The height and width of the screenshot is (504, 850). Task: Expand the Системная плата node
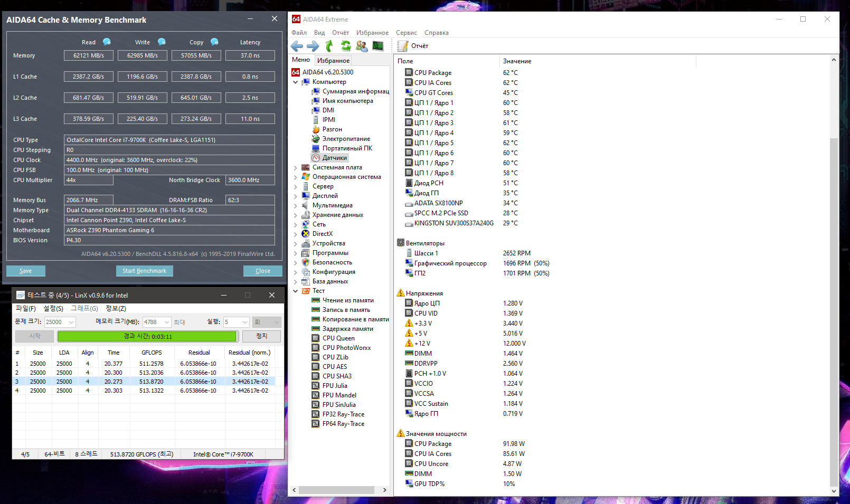(x=295, y=167)
